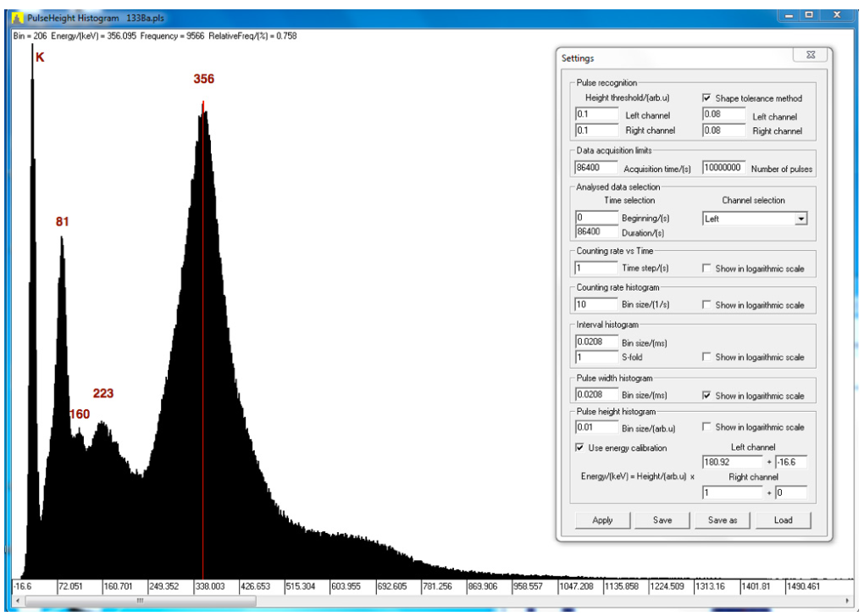Close the PulseHeight Histogram window
This screenshot has height=616, width=864.
(x=837, y=15)
